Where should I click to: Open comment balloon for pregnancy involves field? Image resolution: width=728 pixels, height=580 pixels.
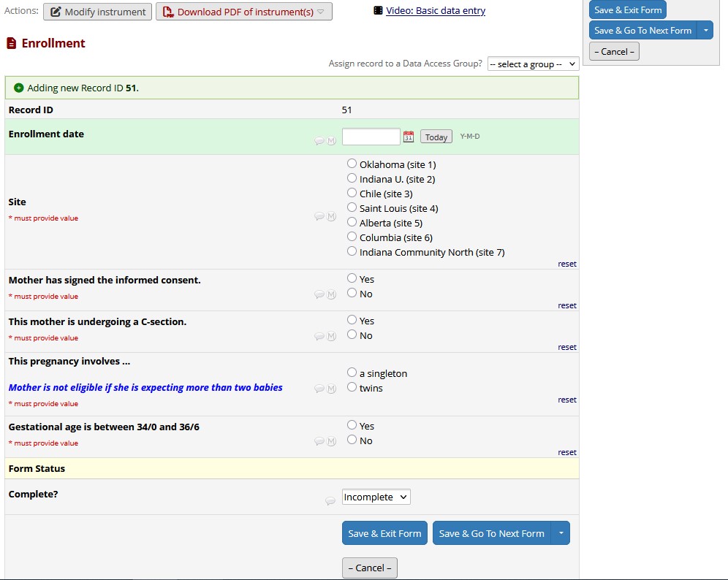[x=319, y=389]
